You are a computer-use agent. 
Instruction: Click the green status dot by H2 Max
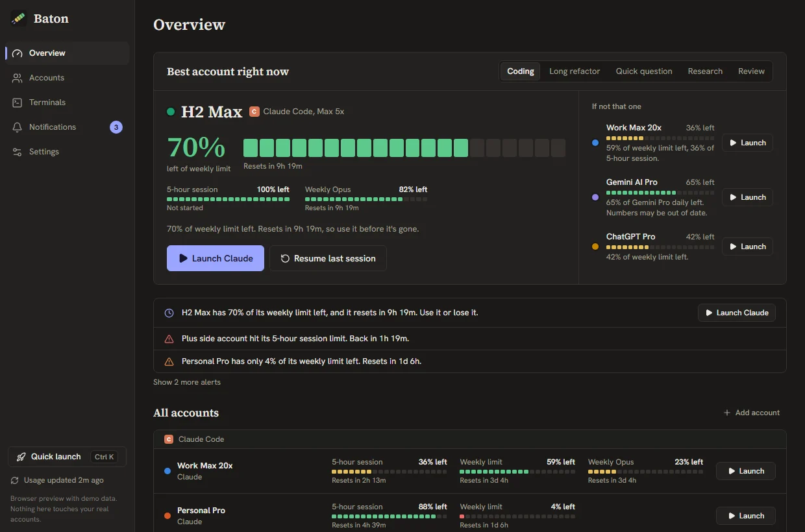[171, 112]
